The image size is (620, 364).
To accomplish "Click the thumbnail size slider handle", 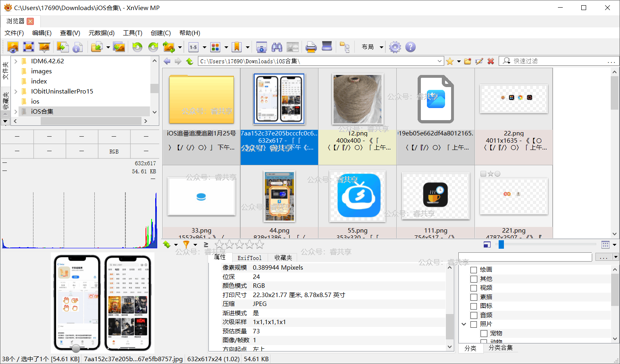I will pyautogui.click(x=501, y=244).
